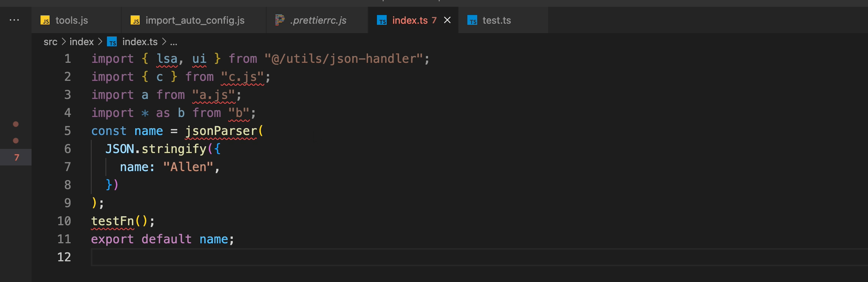Click the Prettier icon on .prettierrc.js tab

click(280, 20)
